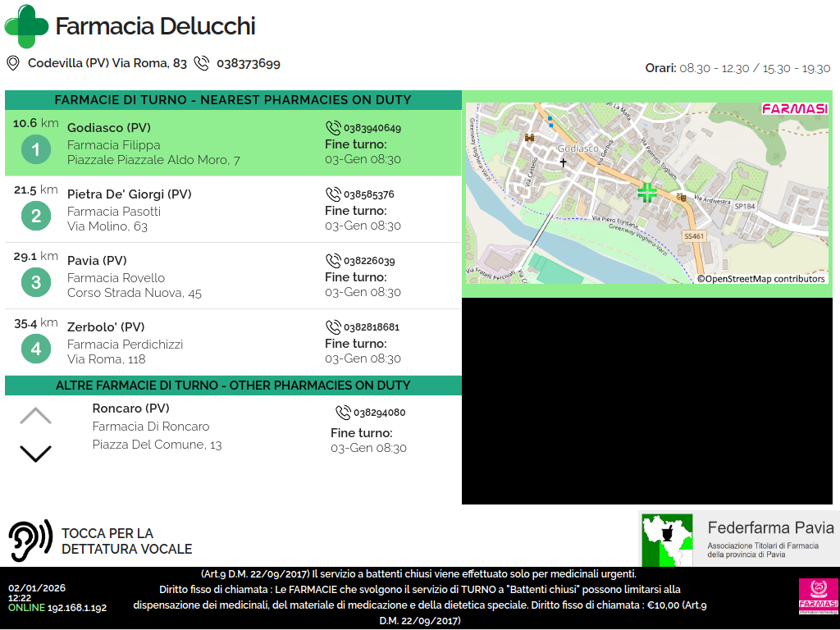Select the number 2 circle for Pietra De' Giorgi
This screenshot has width=840, height=630.
tap(35, 217)
